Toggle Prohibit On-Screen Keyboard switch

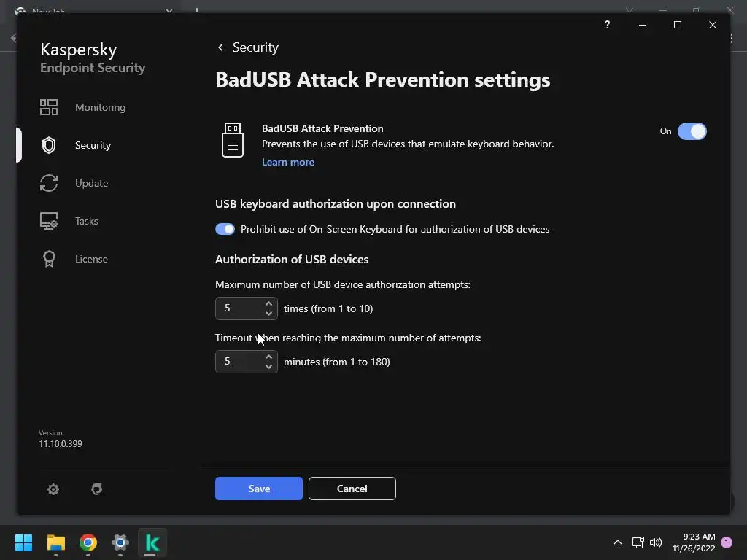(225, 229)
